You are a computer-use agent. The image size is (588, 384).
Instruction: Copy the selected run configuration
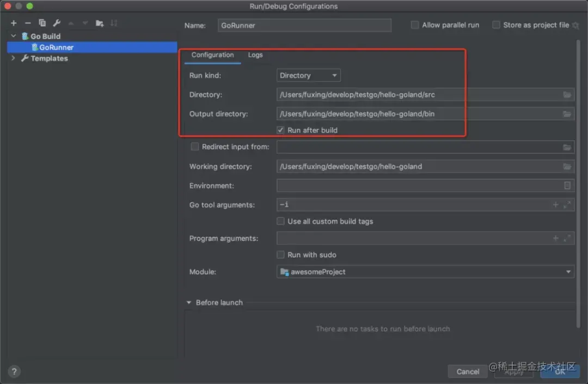pyautogui.click(x=42, y=23)
